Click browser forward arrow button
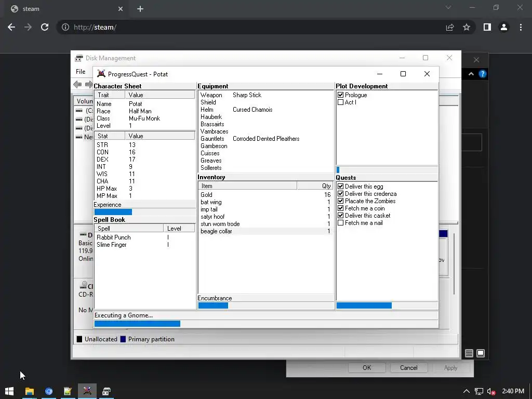Screen dimensions: 532x399 pyautogui.click(x=28, y=27)
